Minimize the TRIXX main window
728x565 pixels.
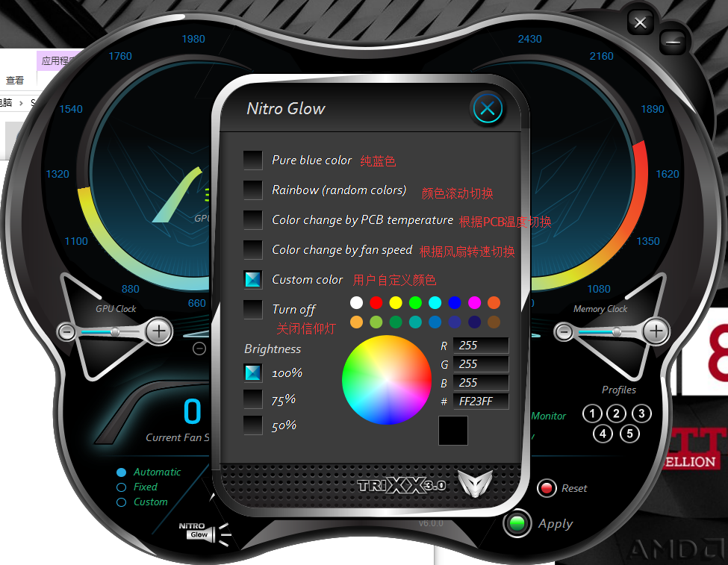pos(673,43)
